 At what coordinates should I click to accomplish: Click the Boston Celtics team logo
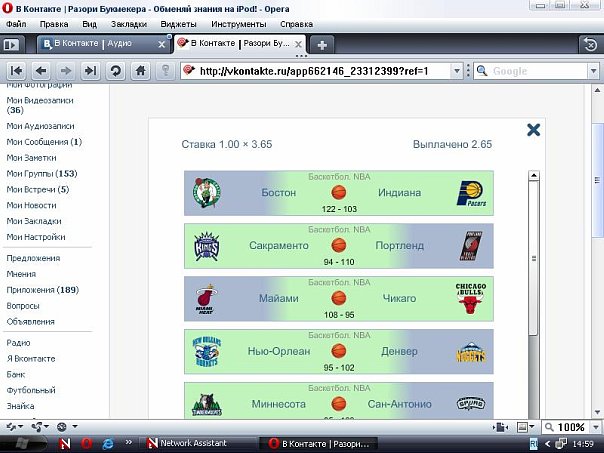point(207,192)
